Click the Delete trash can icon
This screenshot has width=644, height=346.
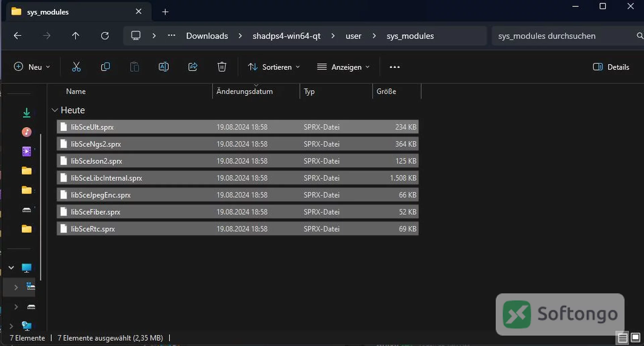pos(222,67)
